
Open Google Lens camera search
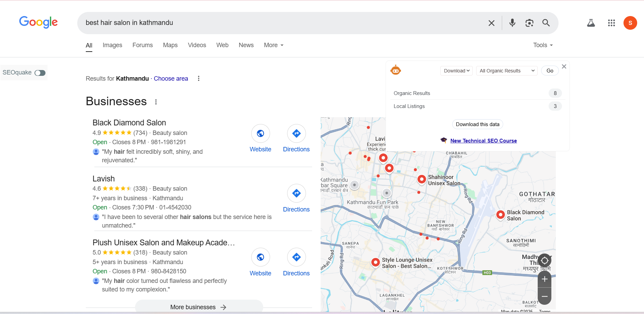(529, 23)
